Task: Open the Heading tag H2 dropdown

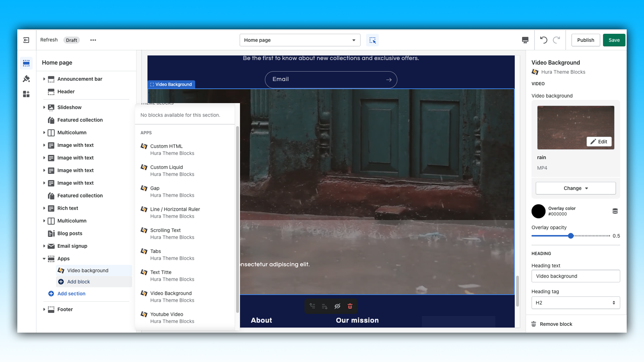Action: 576,303
